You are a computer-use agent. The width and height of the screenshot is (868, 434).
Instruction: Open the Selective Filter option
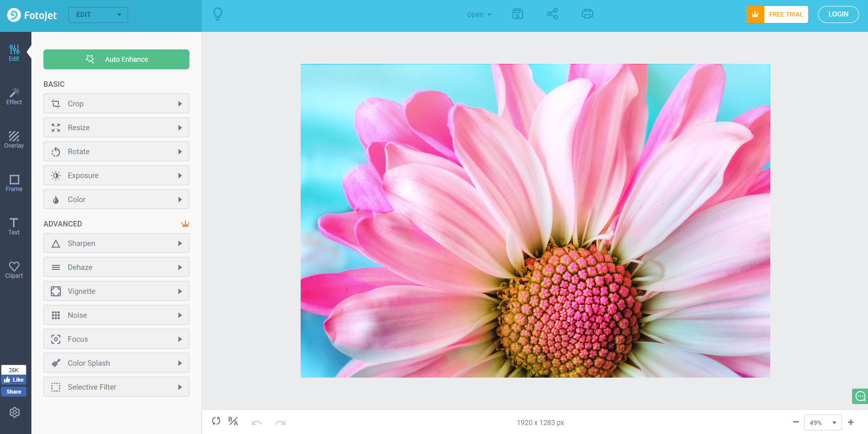pyautogui.click(x=116, y=387)
